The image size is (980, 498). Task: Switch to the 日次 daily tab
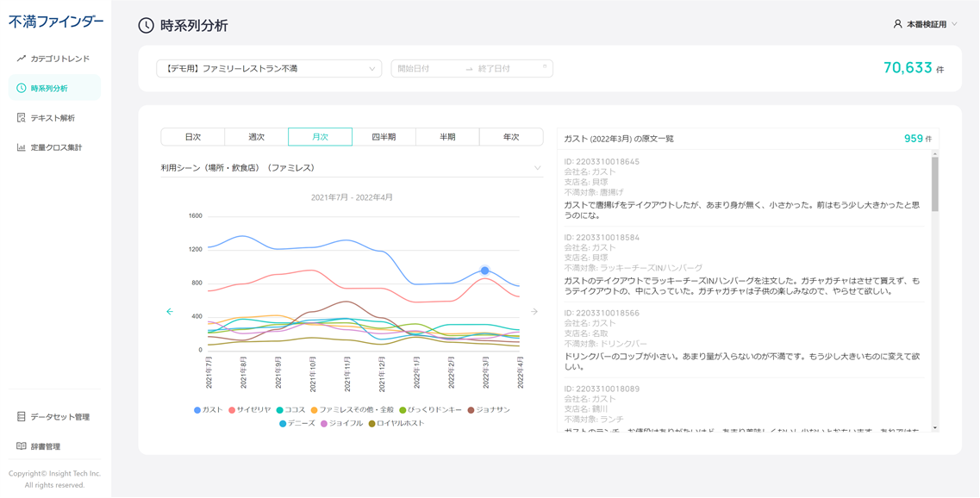[x=193, y=137]
